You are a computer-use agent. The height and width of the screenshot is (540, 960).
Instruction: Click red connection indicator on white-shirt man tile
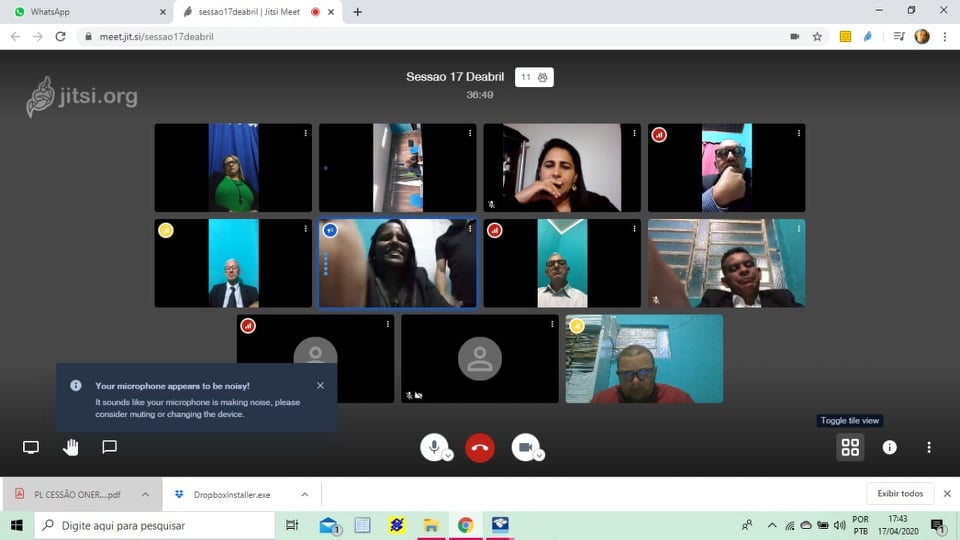[495, 230]
